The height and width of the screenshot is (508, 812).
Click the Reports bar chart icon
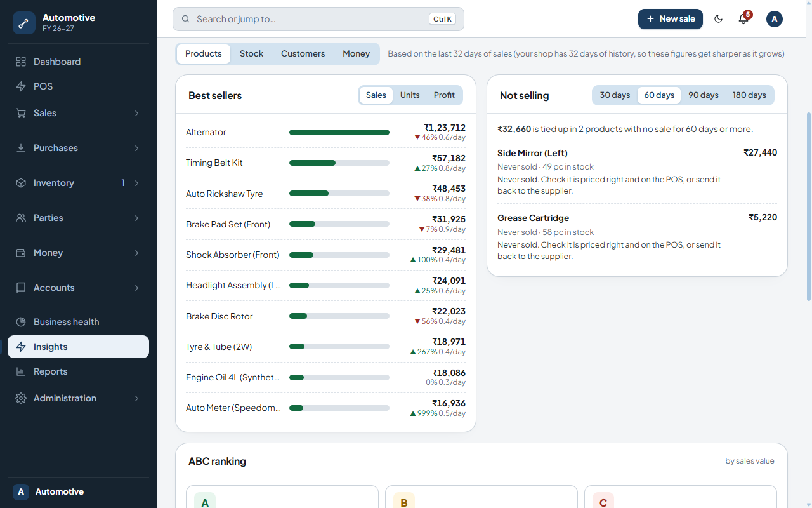tap(21, 371)
